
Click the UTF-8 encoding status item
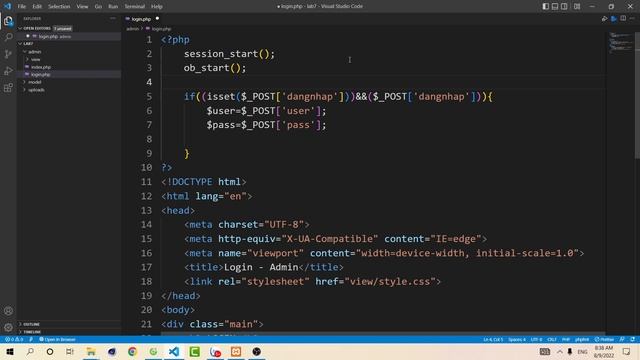(x=536, y=339)
